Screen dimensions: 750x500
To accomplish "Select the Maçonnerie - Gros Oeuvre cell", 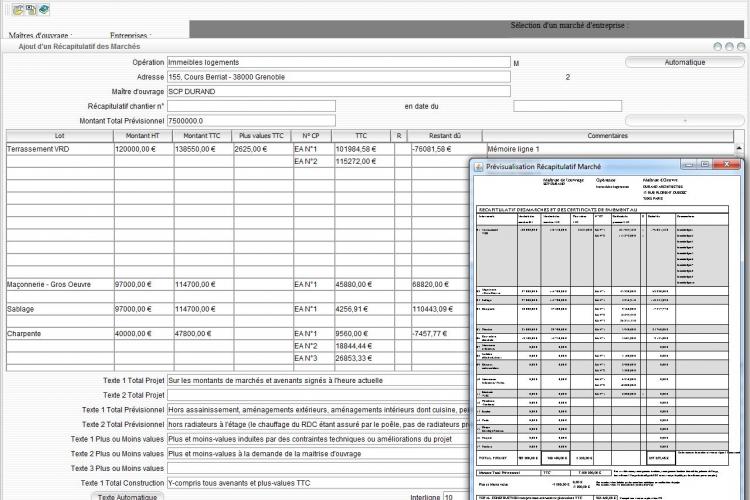I will pos(60,284).
